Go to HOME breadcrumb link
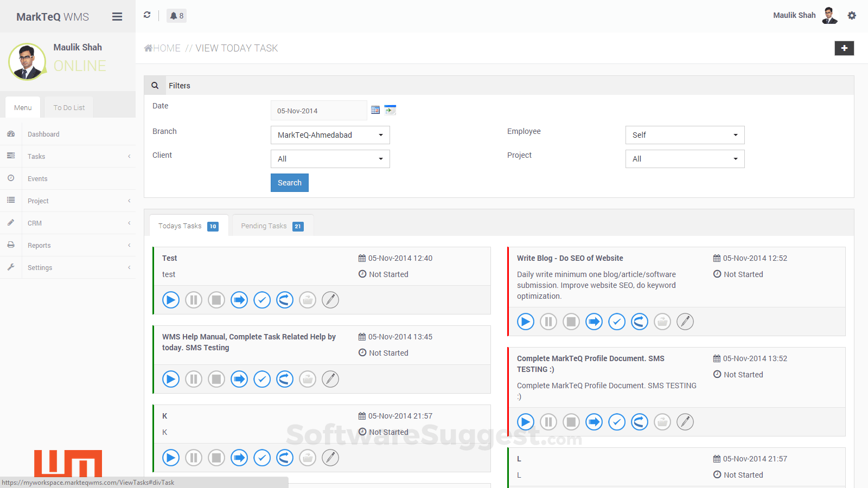 coord(162,48)
